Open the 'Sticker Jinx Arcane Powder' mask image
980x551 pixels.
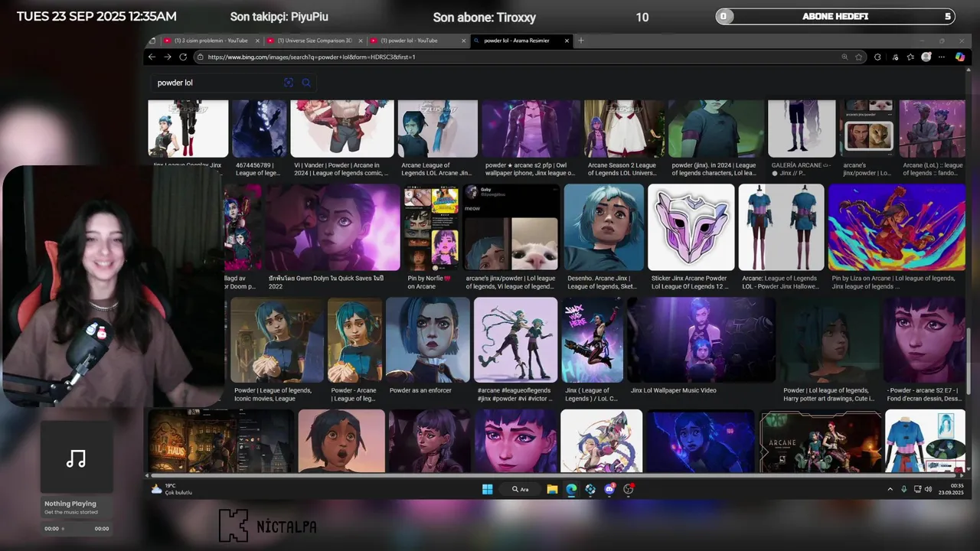691,227
